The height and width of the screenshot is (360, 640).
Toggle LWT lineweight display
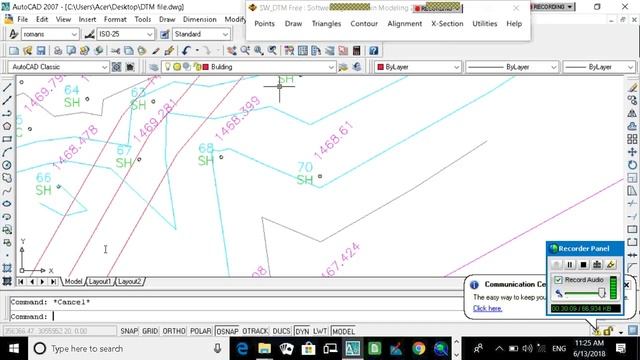(x=320, y=331)
